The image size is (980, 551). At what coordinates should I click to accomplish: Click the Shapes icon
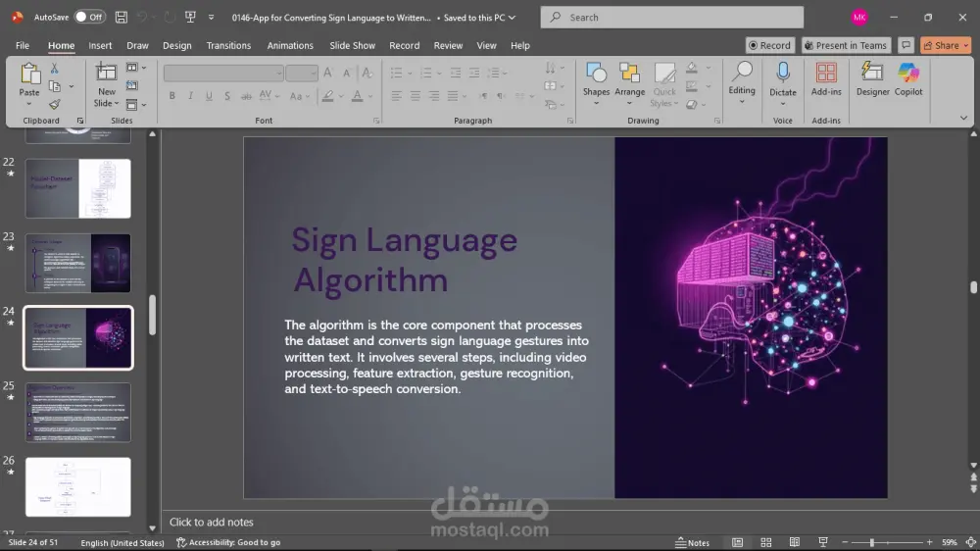[x=596, y=73]
